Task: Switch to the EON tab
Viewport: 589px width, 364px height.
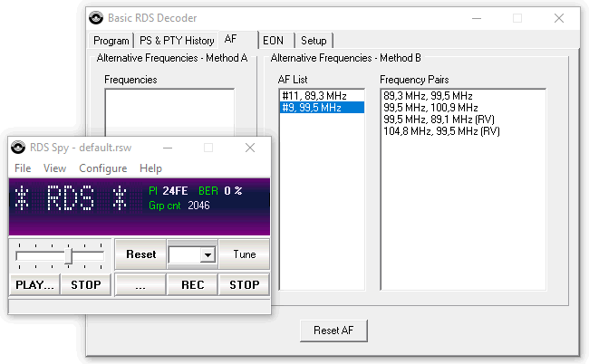Action: (275, 41)
